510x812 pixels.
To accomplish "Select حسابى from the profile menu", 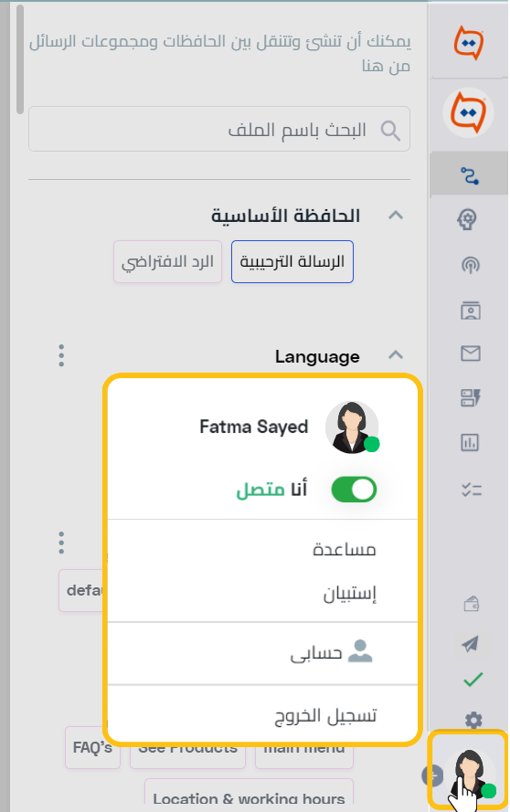I will point(315,652).
